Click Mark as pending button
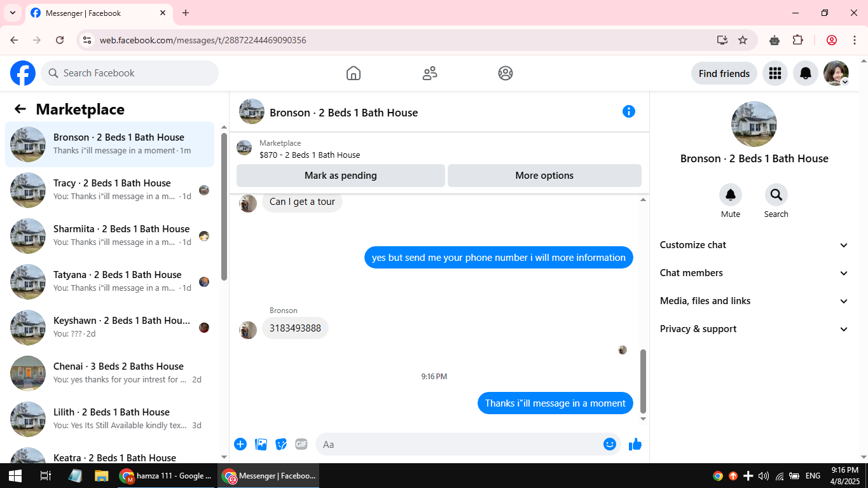The height and width of the screenshot is (488, 868). 341,176
